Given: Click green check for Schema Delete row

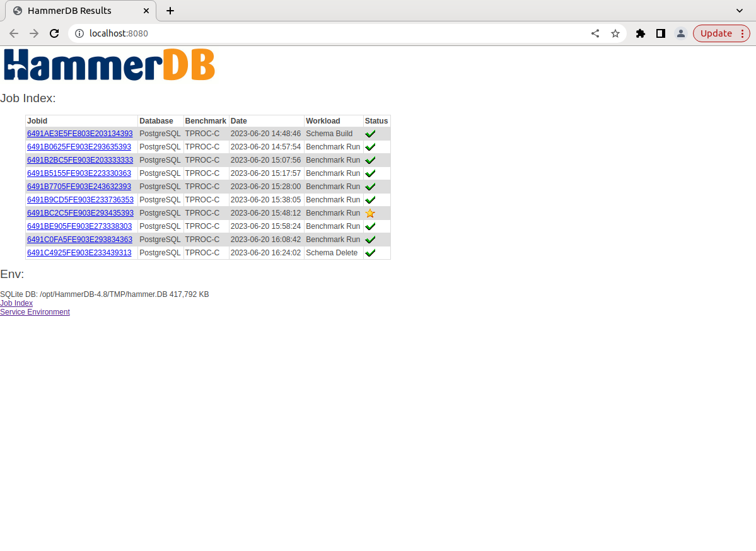Looking at the screenshot, I should pos(370,253).
